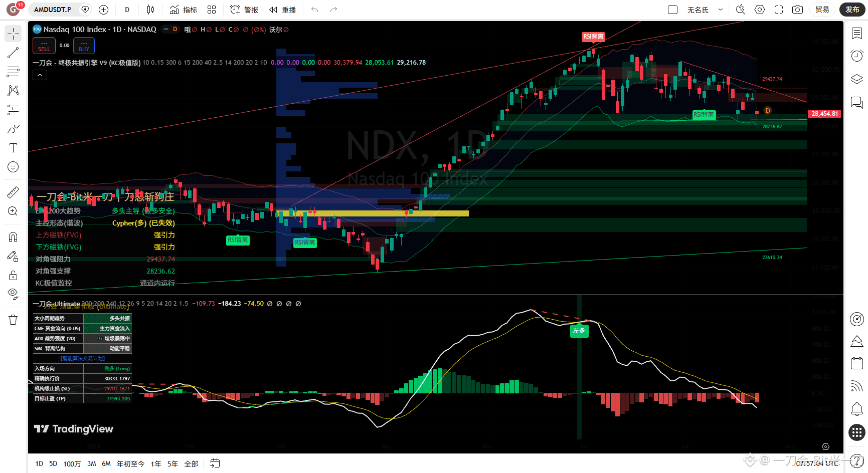868x473 pixels.
Task: Open the 指标 indicators menu
Action: click(184, 10)
